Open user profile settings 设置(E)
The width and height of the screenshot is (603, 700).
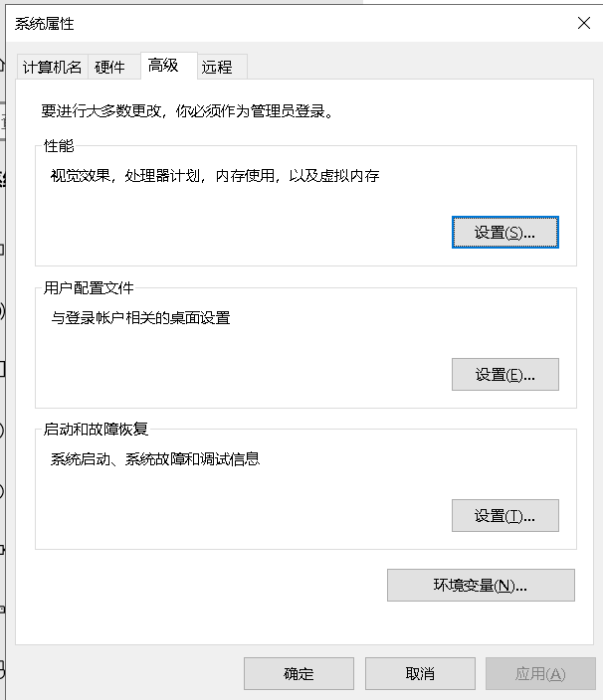pyautogui.click(x=505, y=374)
